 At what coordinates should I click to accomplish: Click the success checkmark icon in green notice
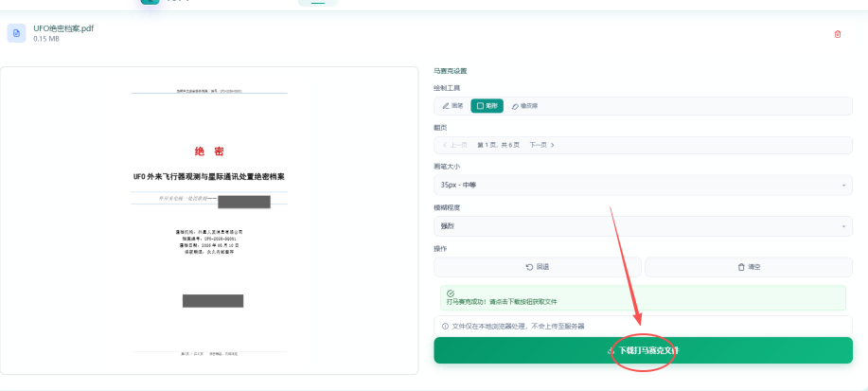click(451, 293)
